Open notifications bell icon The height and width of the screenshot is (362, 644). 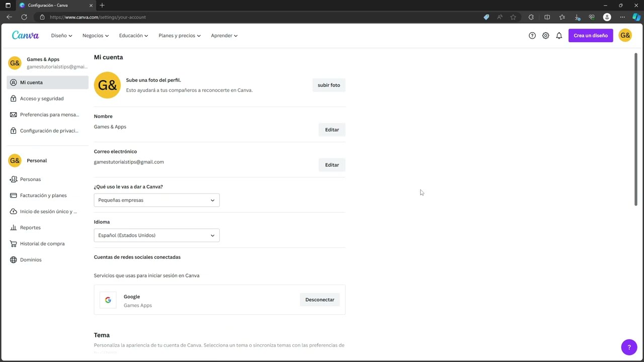pyautogui.click(x=559, y=36)
